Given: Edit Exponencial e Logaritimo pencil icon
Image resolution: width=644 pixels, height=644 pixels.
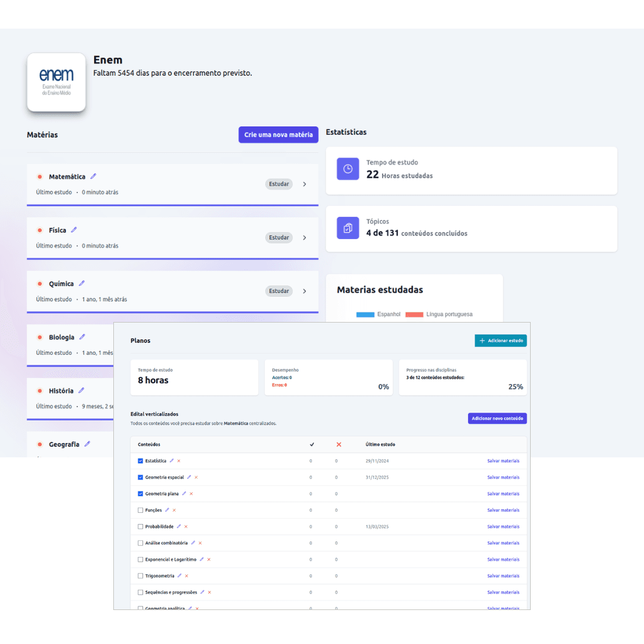Looking at the screenshot, I should (202, 559).
